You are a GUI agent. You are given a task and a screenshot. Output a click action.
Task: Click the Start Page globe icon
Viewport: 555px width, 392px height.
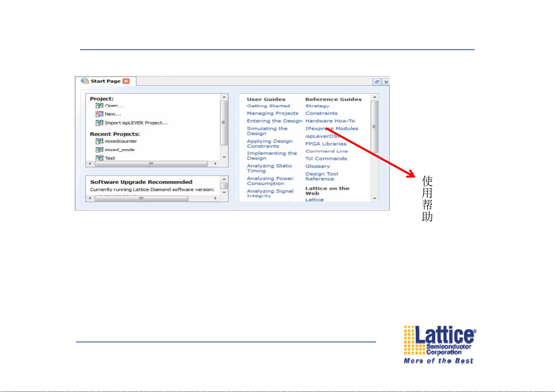pos(85,81)
